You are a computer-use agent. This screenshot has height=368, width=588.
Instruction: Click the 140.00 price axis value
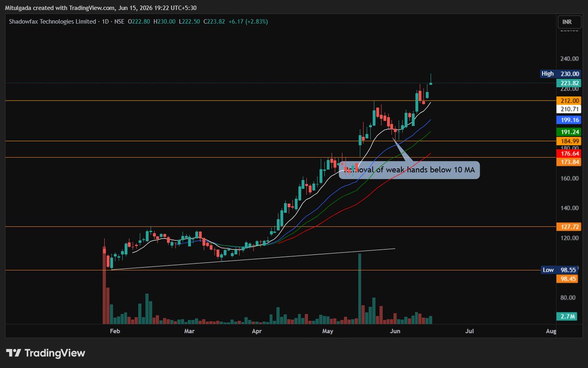(569, 208)
